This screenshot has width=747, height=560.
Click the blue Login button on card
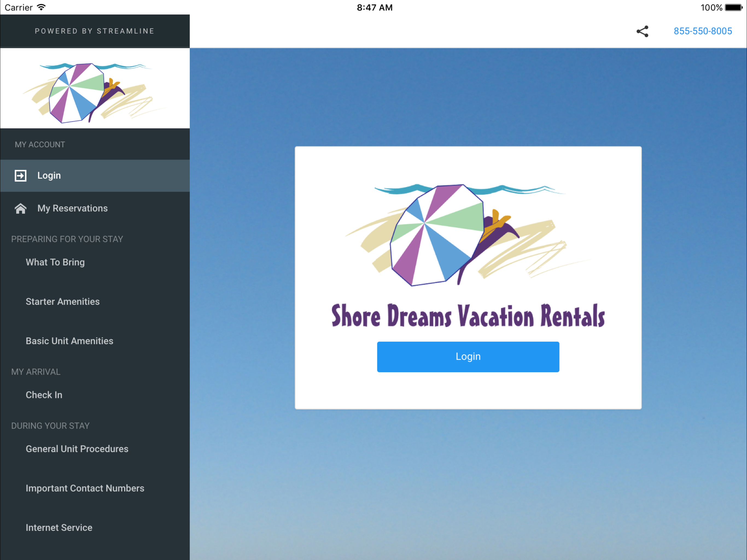coord(468,357)
